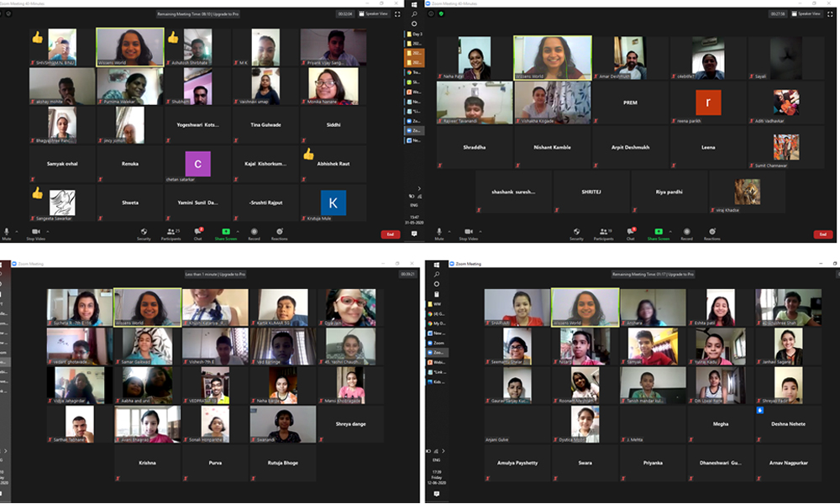Switch to Speaker View in top-right meeting
The height and width of the screenshot is (504, 840).
[x=806, y=13]
